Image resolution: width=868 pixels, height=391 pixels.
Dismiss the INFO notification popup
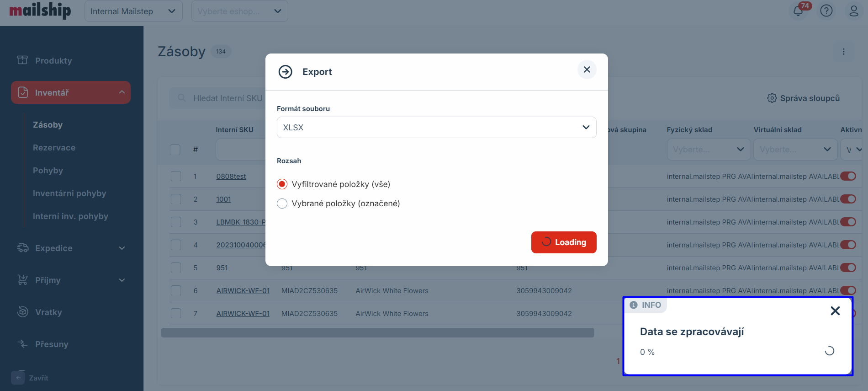835,311
